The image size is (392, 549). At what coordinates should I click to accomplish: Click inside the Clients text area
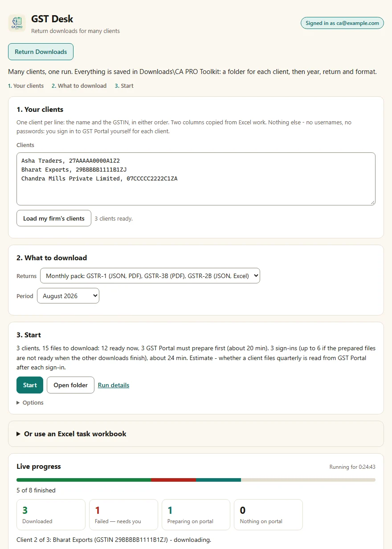pos(196,179)
